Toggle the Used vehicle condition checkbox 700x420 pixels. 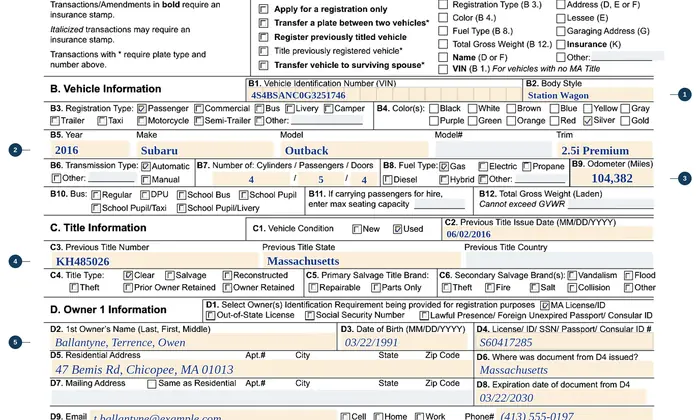click(397, 229)
